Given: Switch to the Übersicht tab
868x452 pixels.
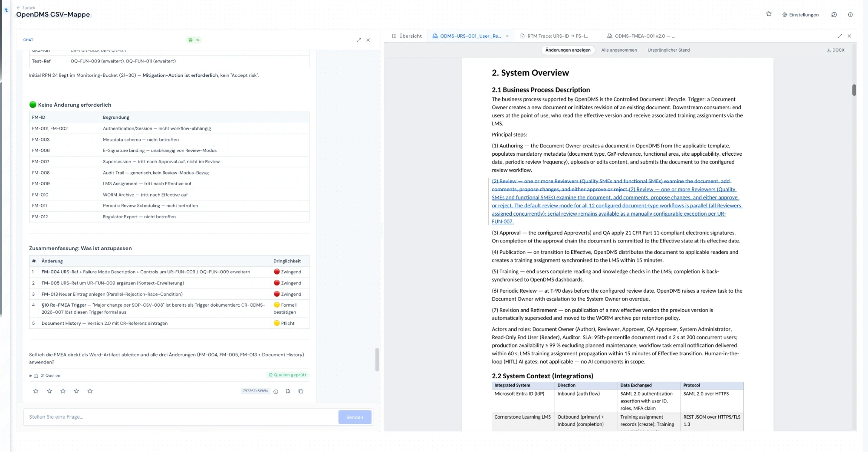Looking at the screenshot, I should point(407,36).
